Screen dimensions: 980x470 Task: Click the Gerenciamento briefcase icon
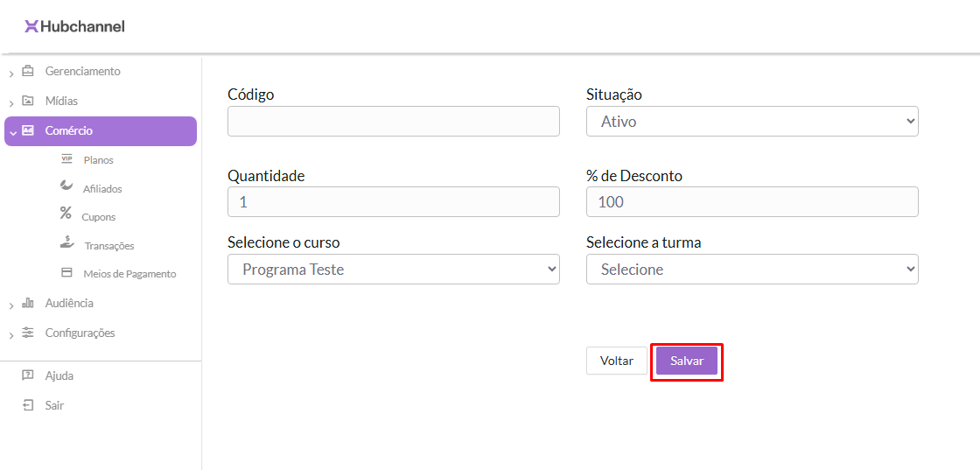(x=28, y=71)
